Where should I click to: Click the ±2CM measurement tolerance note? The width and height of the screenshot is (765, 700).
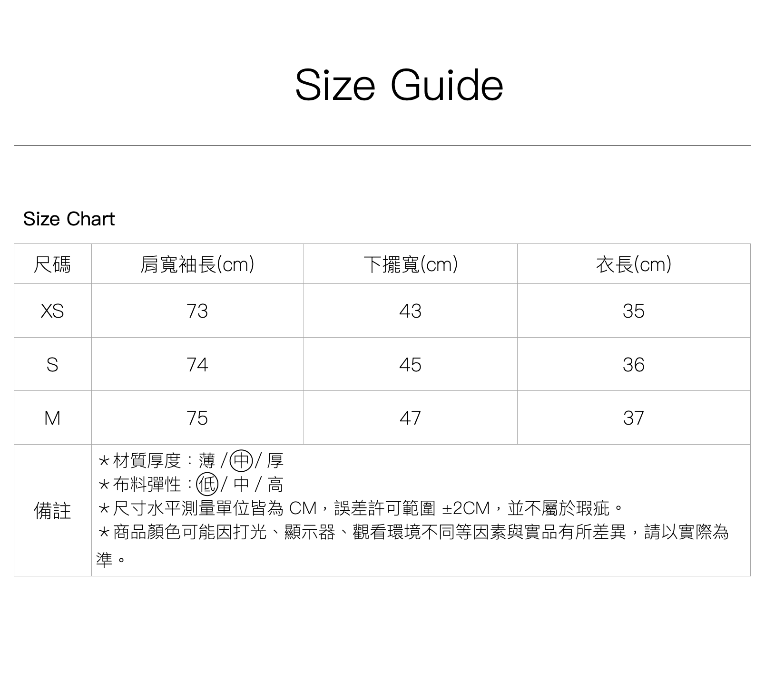[465, 509]
